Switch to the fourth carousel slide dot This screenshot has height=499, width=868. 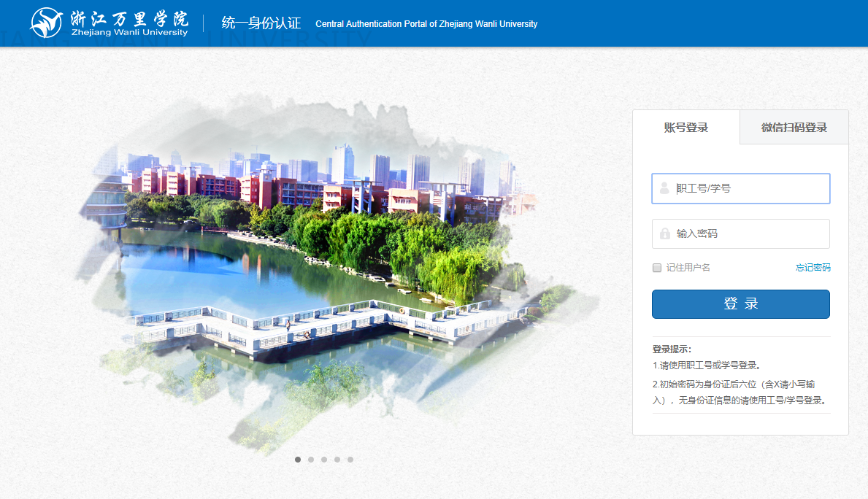(x=337, y=460)
